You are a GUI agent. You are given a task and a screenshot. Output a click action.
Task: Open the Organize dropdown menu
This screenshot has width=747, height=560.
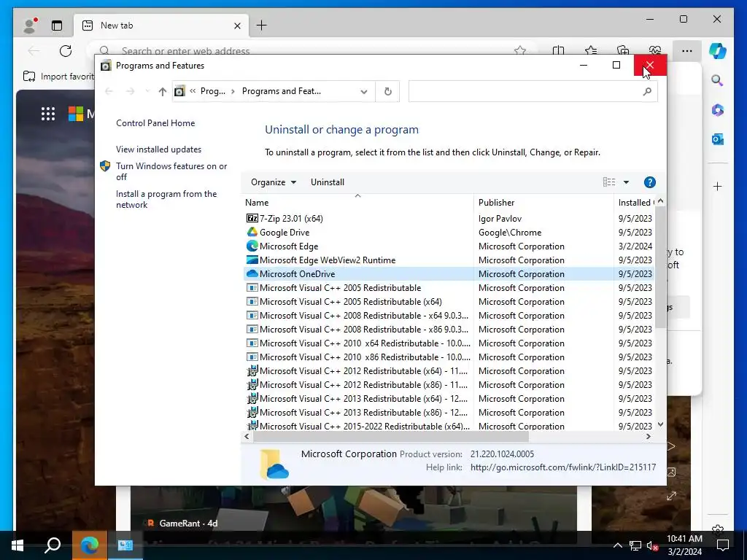point(274,182)
